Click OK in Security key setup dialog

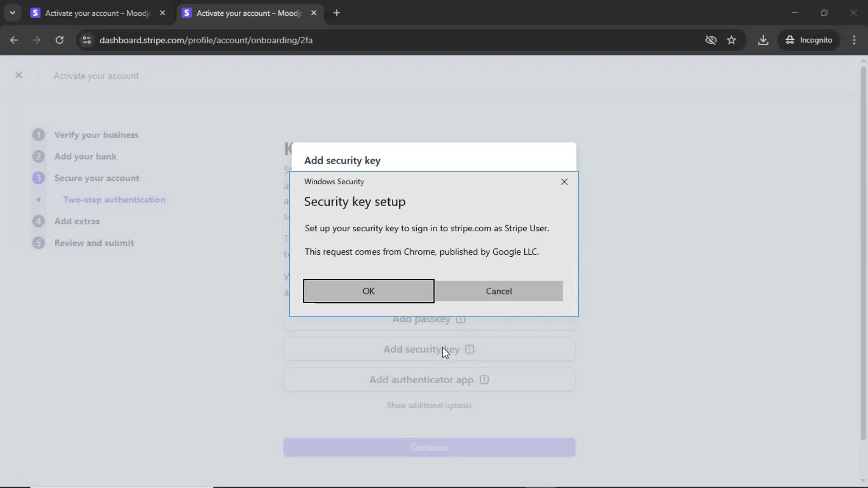368,291
